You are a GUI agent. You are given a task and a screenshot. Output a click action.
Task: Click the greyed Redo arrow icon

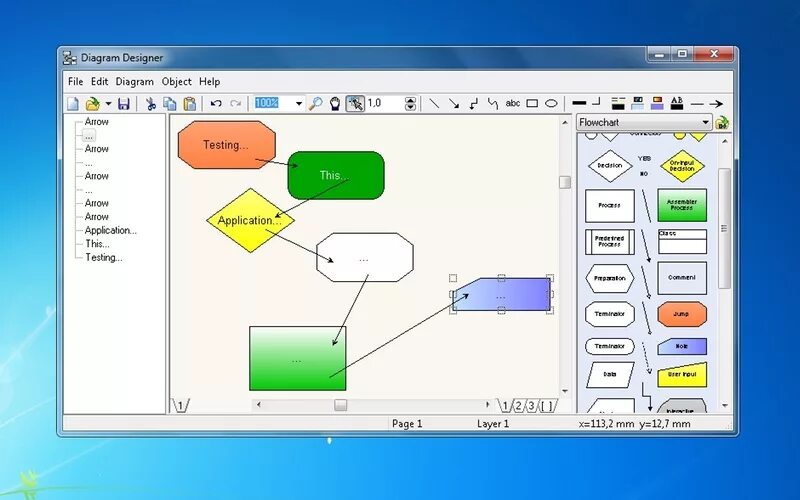[x=235, y=104]
